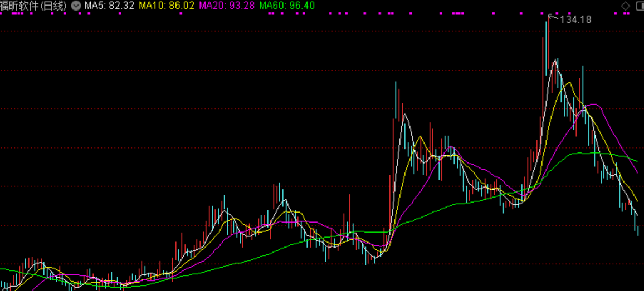Select the MA20: 93.28 indicator label

[x=227, y=6]
